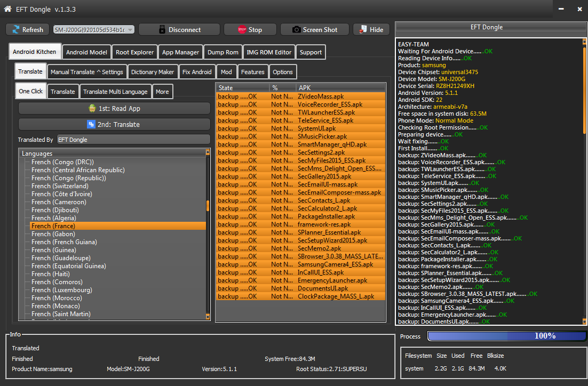This screenshot has width=588, height=386.
Task: Select French (Algeria) language
Action: click(54, 218)
